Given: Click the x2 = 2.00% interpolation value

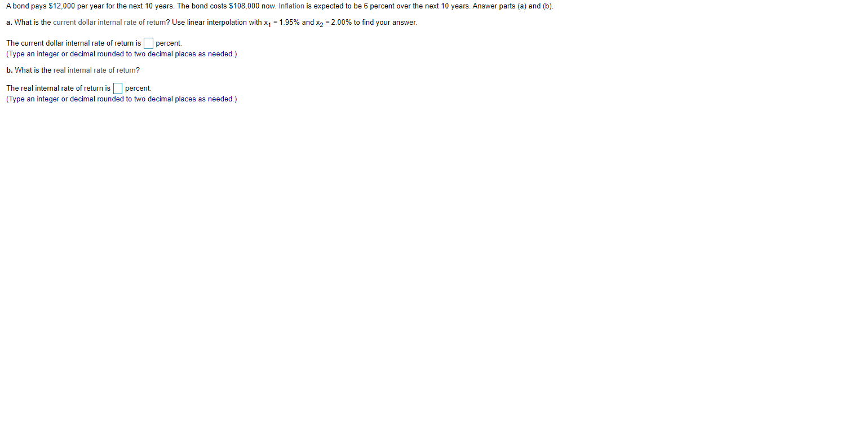Looking at the screenshot, I should pyautogui.click(x=334, y=23).
